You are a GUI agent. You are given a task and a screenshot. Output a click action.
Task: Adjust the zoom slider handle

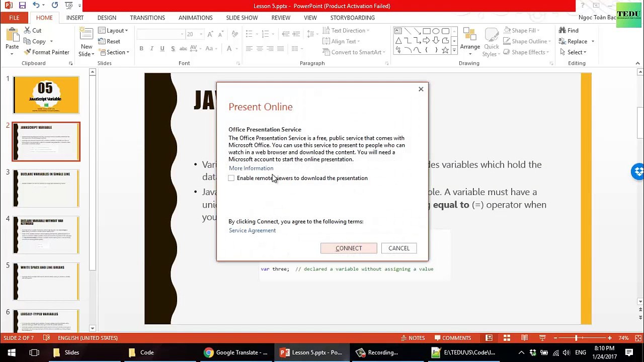[x=576, y=338]
